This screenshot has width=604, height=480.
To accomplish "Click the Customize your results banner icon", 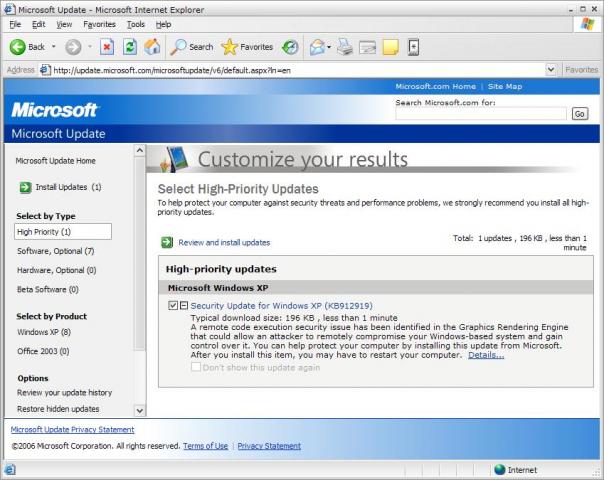I will pos(174,159).
